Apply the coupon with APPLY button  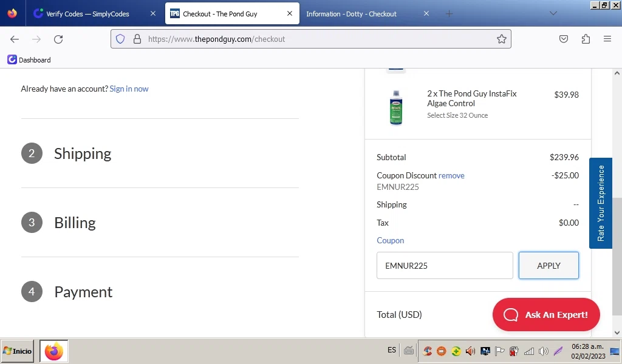(x=549, y=265)
